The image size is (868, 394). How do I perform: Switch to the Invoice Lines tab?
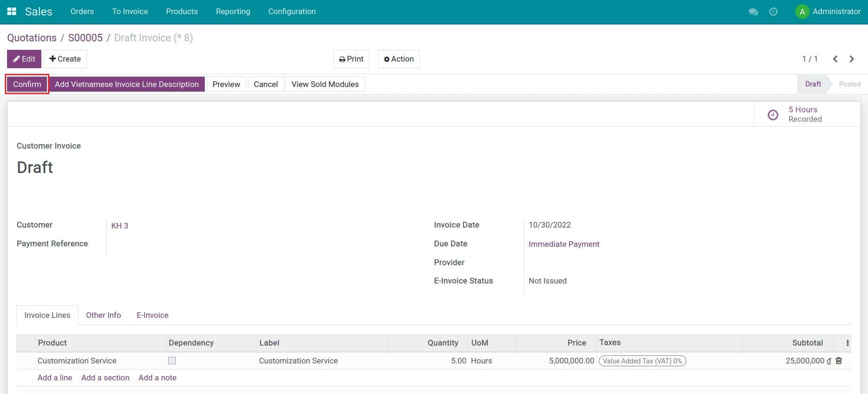(47, 315)
